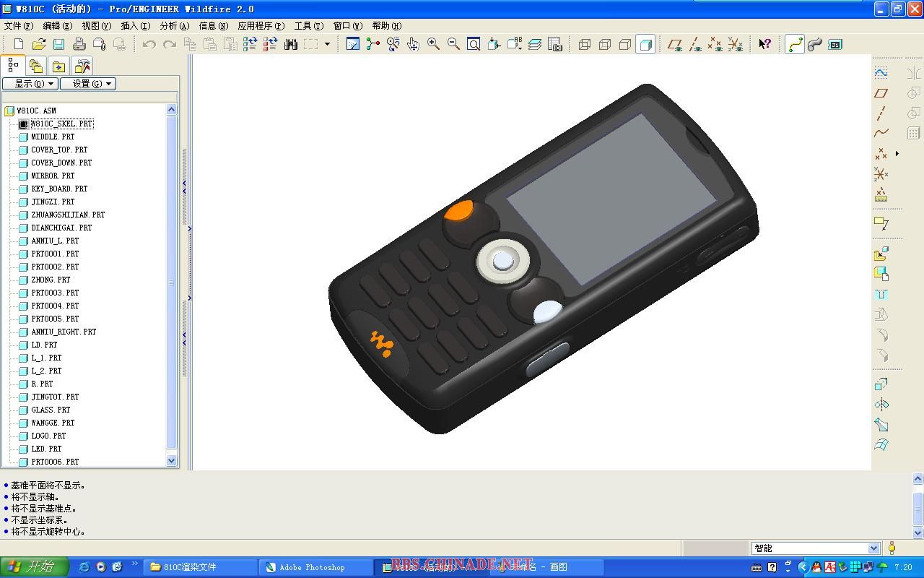Select the Zoom In magnifier
924x578 pixels.
(434, 44)
